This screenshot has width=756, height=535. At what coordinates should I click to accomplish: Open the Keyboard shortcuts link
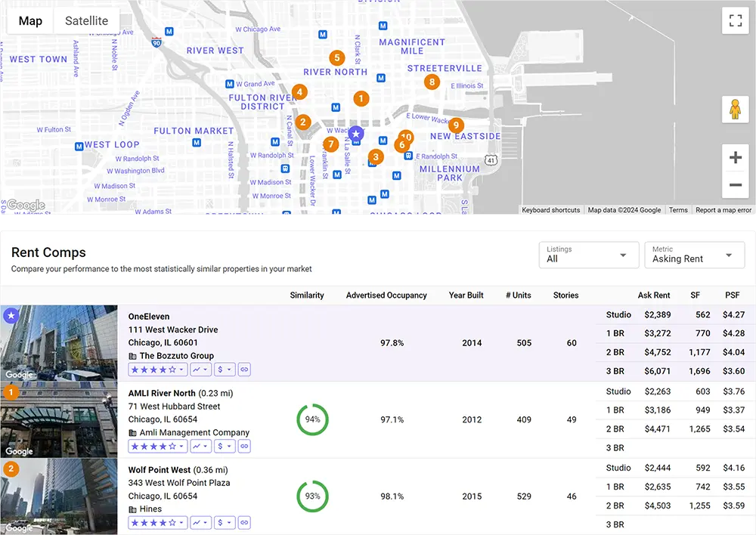point(550,210)
